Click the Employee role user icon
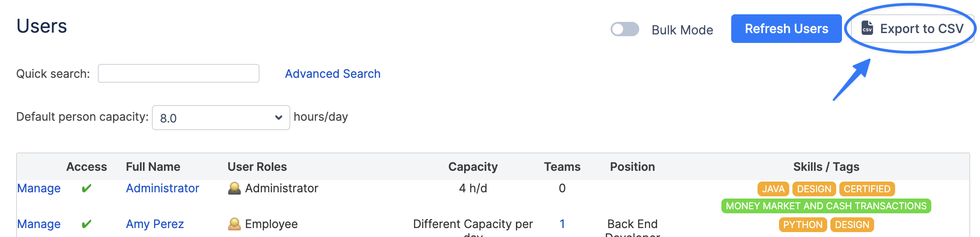This screenshot has height=237, width=980. (x=234, y=224)
